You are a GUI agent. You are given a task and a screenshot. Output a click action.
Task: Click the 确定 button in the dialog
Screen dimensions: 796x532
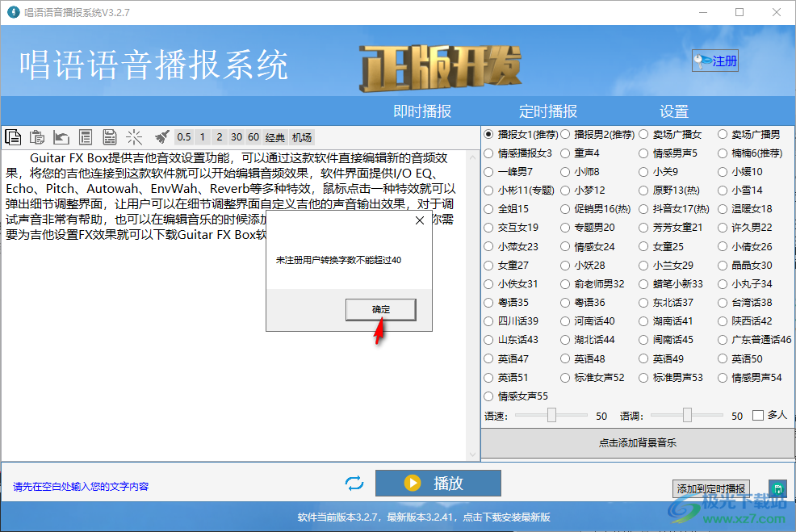pos(380,309)
